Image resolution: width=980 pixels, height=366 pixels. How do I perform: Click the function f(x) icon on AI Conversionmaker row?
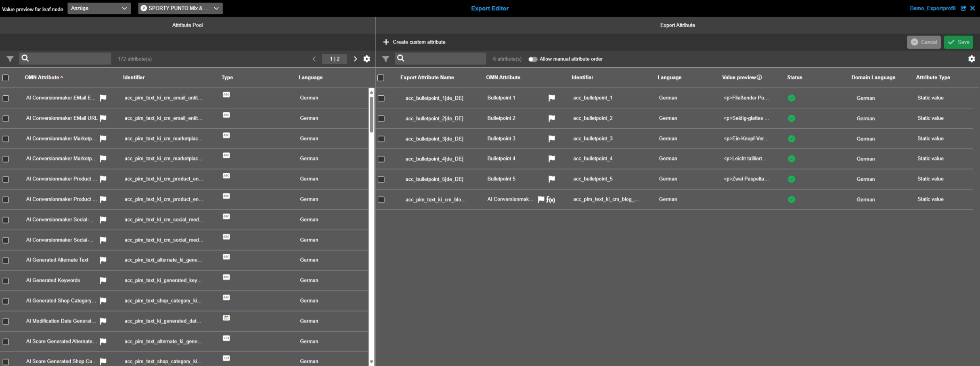click(551, 199)
